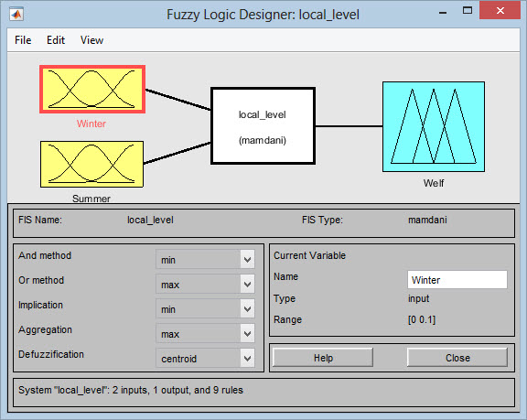
Task: Maximize the Fuzzy Logic Designer window
Action: pyautogui.click(x=468, y=11)
